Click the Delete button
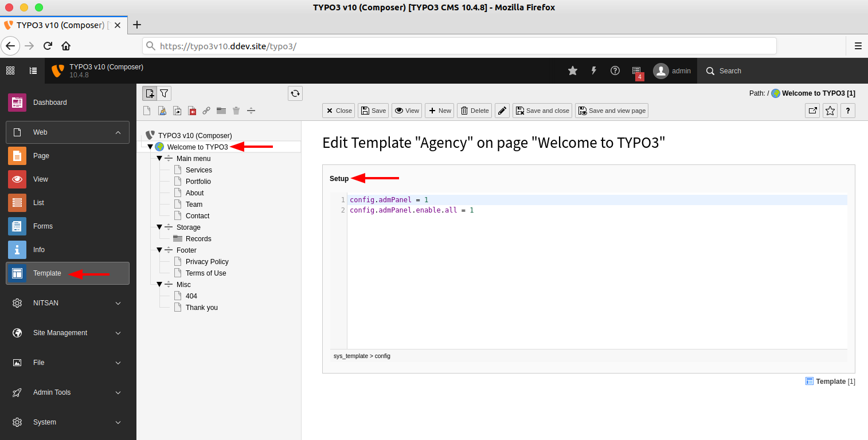 [x=474, y=111]
